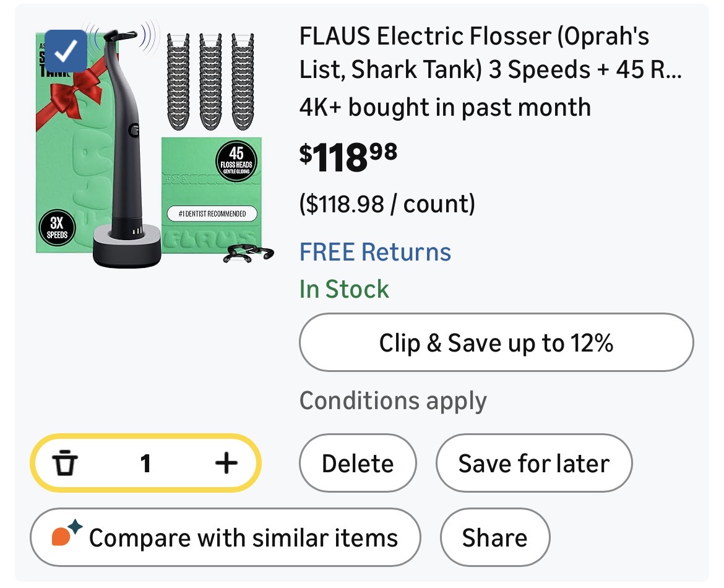Image resolution: width=724 pixels, height=588 pixels.
Task: Tap the Share button
Action: (494, 537)
